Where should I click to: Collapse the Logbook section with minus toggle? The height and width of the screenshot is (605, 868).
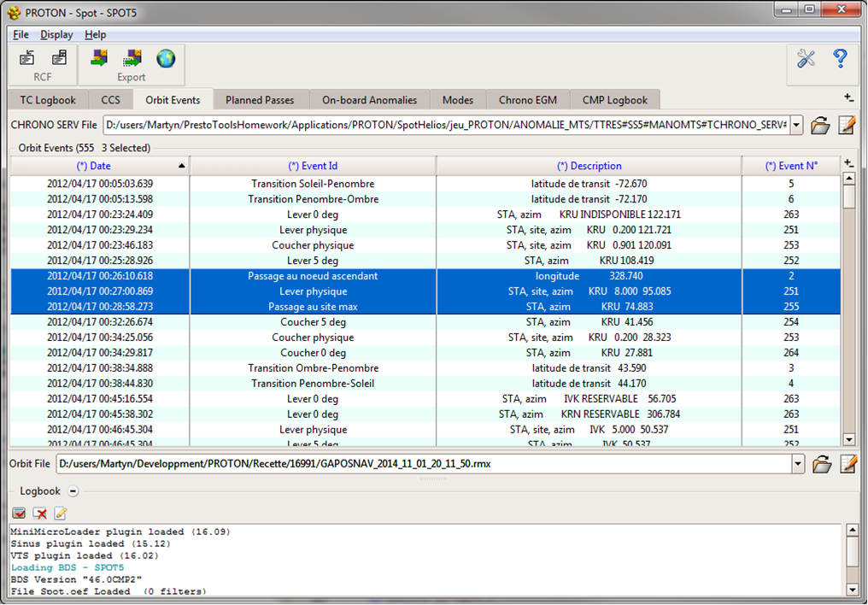coord(73,491)
